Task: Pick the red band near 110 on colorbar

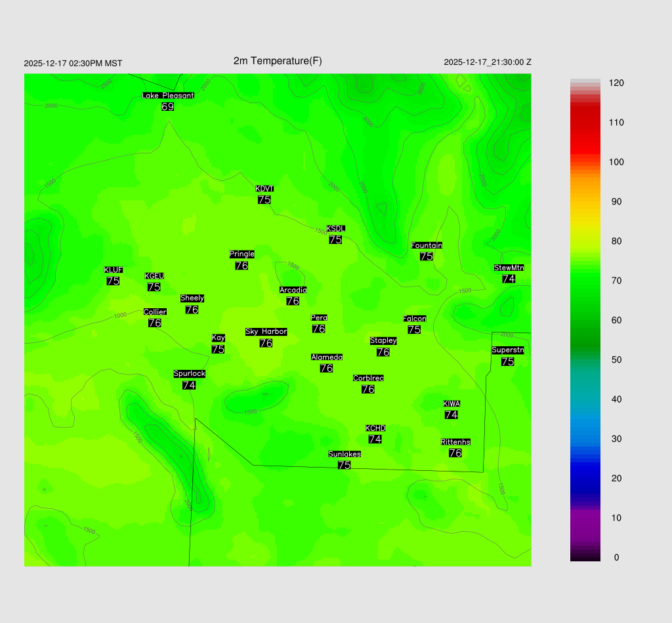Action: pyautogui.click(x=585, y=123)
